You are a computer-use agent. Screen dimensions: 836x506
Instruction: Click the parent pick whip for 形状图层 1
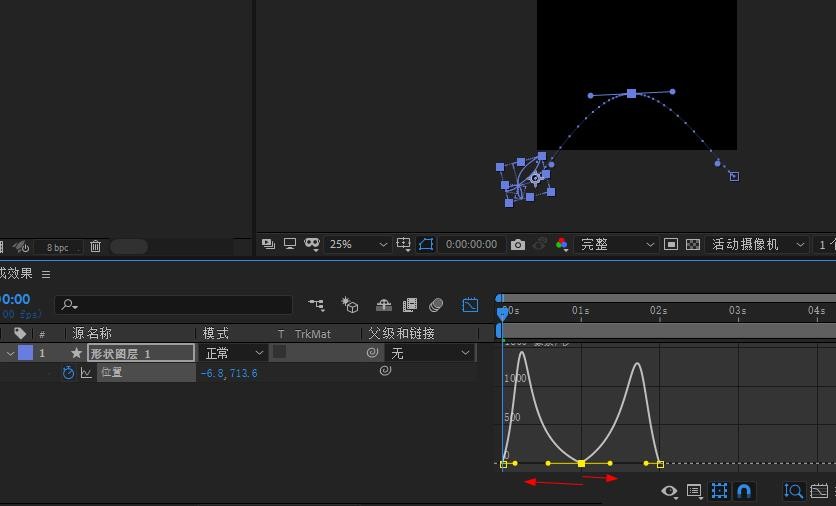click(372, 352)
